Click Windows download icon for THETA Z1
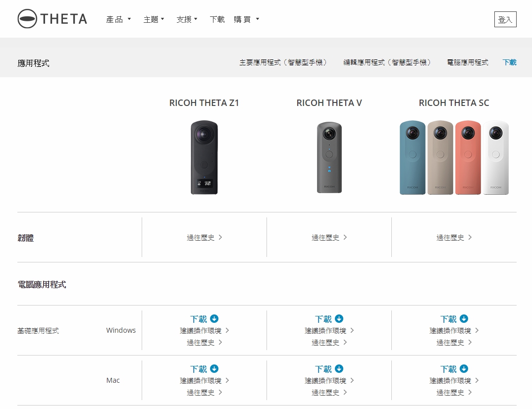This screenshot has width=532, height=409. [214, 319]
